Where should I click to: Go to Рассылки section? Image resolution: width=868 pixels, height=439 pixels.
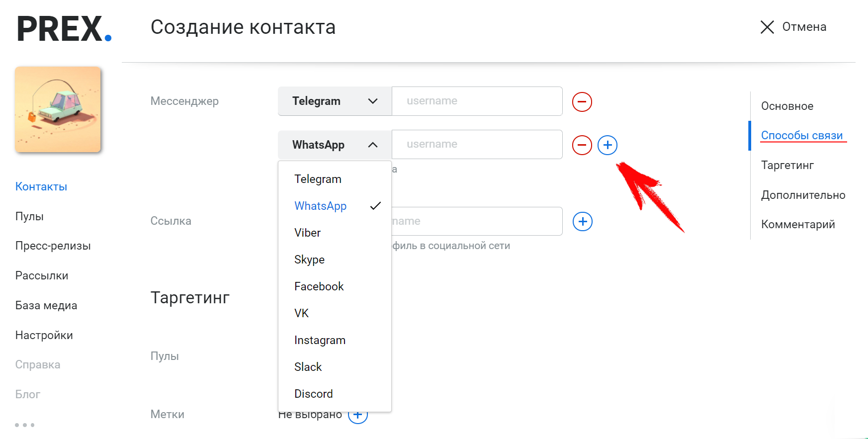tap(42, 275)
